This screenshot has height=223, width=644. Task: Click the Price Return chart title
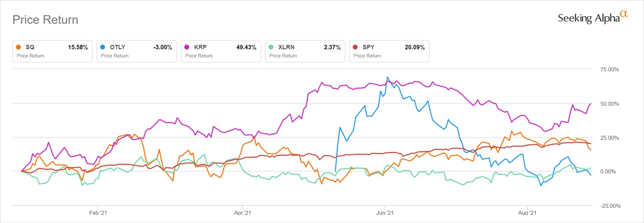pos(45,20)
